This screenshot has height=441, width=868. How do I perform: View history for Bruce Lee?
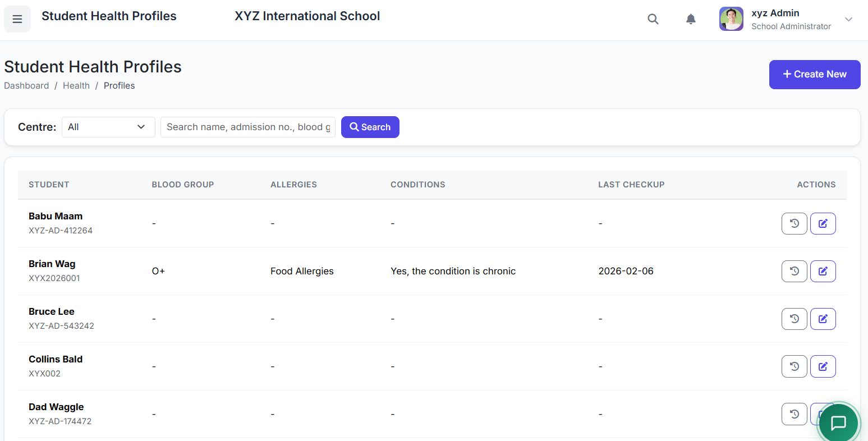(x=794, y=319)
